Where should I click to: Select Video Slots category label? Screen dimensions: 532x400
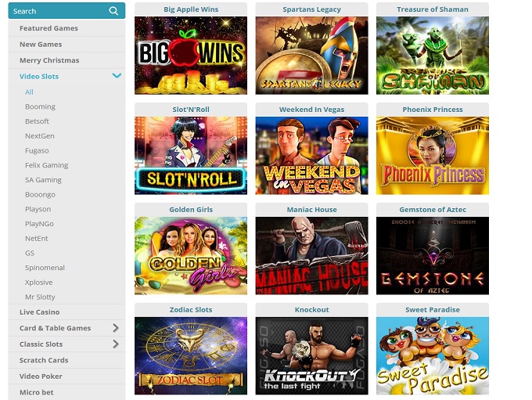(39, 77)
